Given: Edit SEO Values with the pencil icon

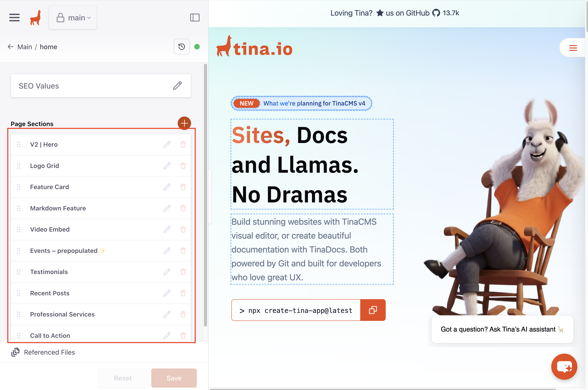Looking at the screenshot, I should (177, 86).
